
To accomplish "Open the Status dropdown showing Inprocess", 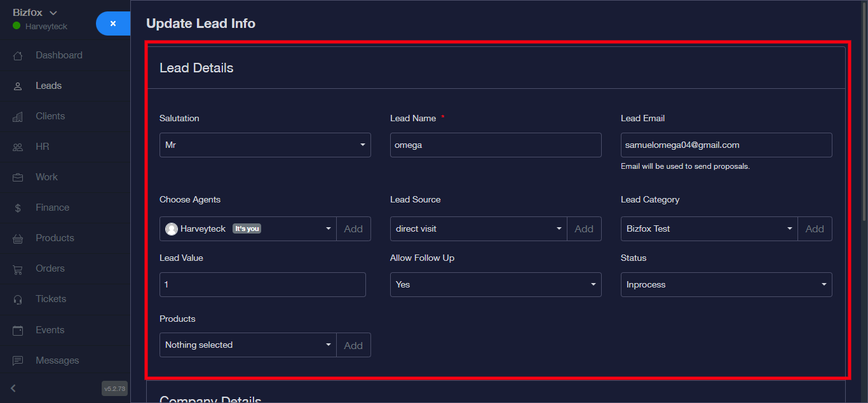I will 726,284.
